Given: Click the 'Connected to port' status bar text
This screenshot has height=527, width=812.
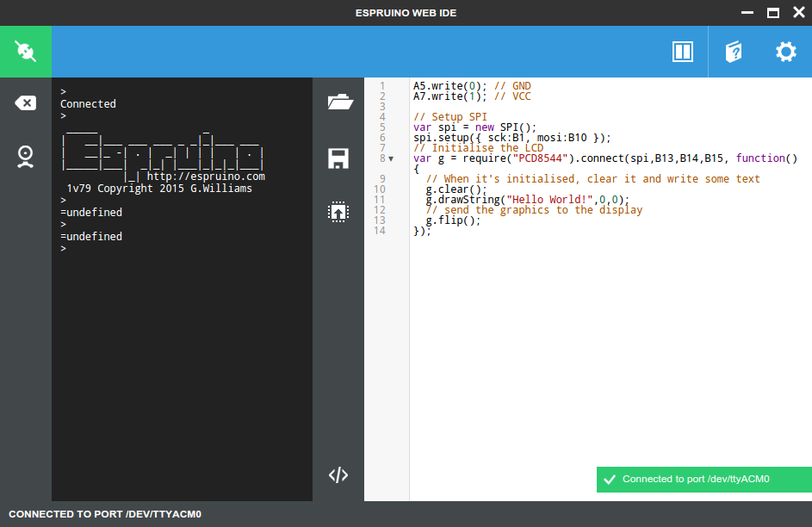Looking at the screenshot, I should [105, 514].
